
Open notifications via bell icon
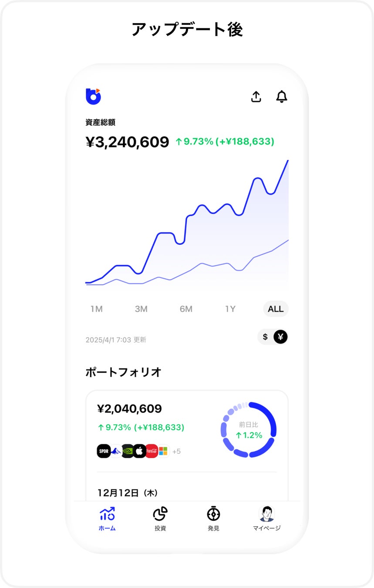point(282,97)
